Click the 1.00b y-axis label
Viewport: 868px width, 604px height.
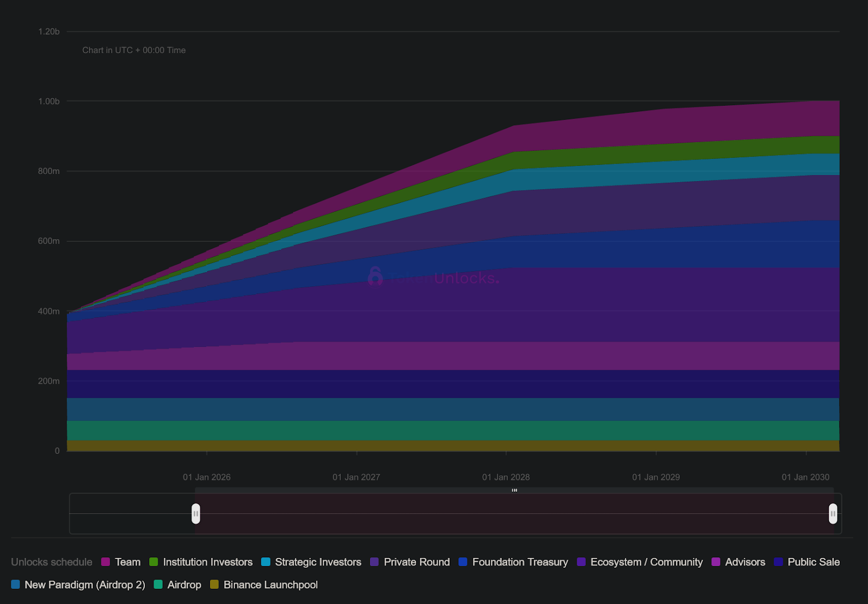[49, 101]
